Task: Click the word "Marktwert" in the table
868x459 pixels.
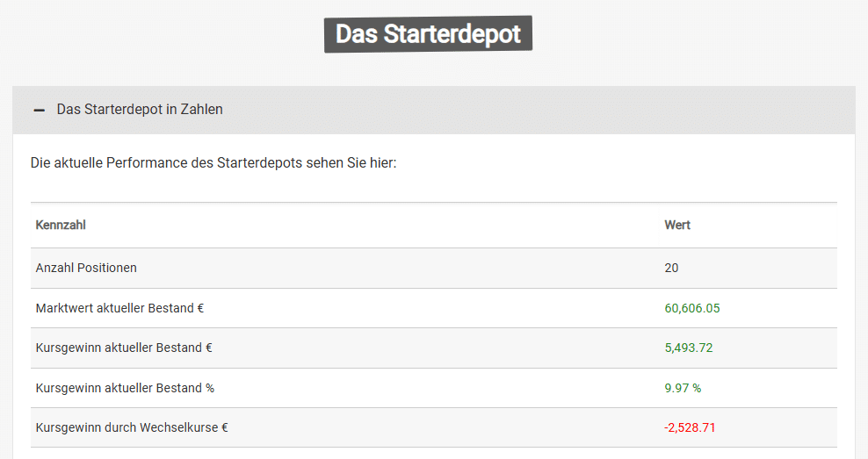Action: pos(63,308)
